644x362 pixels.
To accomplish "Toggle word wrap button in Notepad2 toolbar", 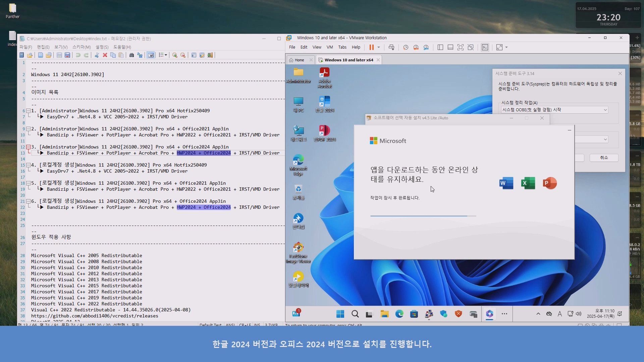I will click(151, 55).
